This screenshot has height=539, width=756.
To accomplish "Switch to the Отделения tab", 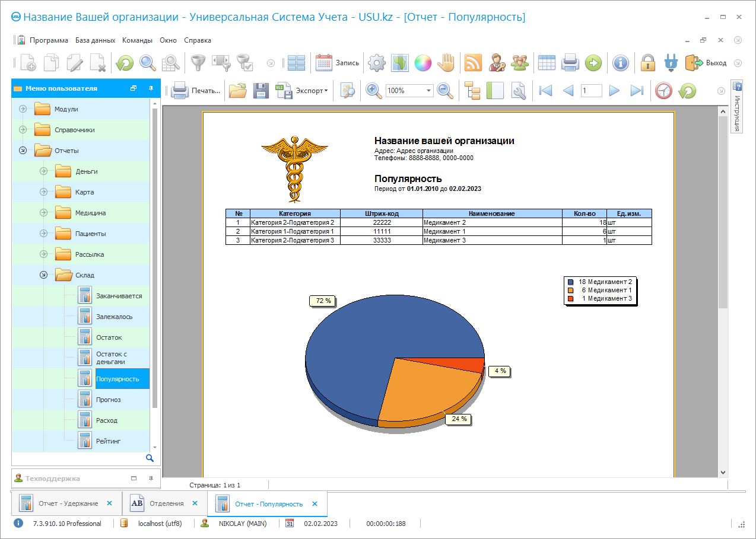I will pos(166,503).
